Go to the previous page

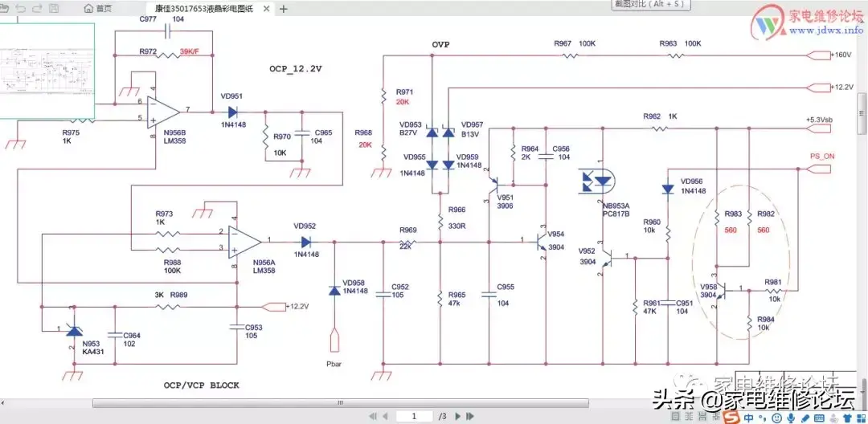point(385,416)
